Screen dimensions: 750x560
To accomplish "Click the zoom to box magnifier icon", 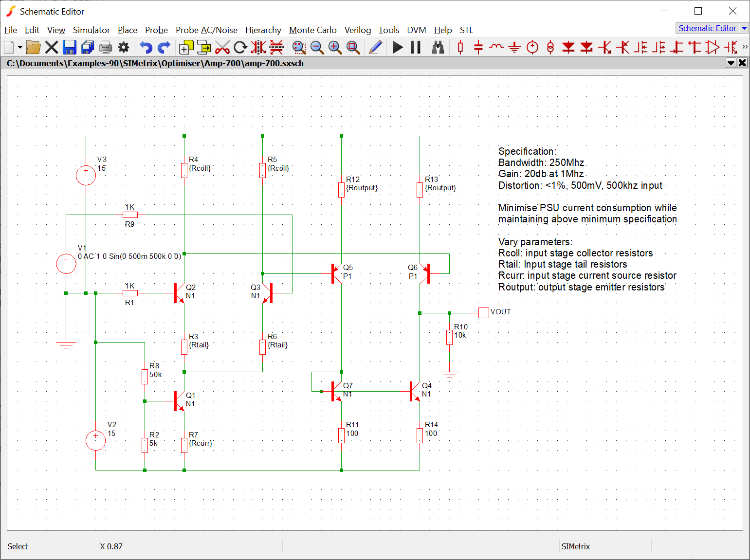I will pyautogui.click(x=353, y=47).
